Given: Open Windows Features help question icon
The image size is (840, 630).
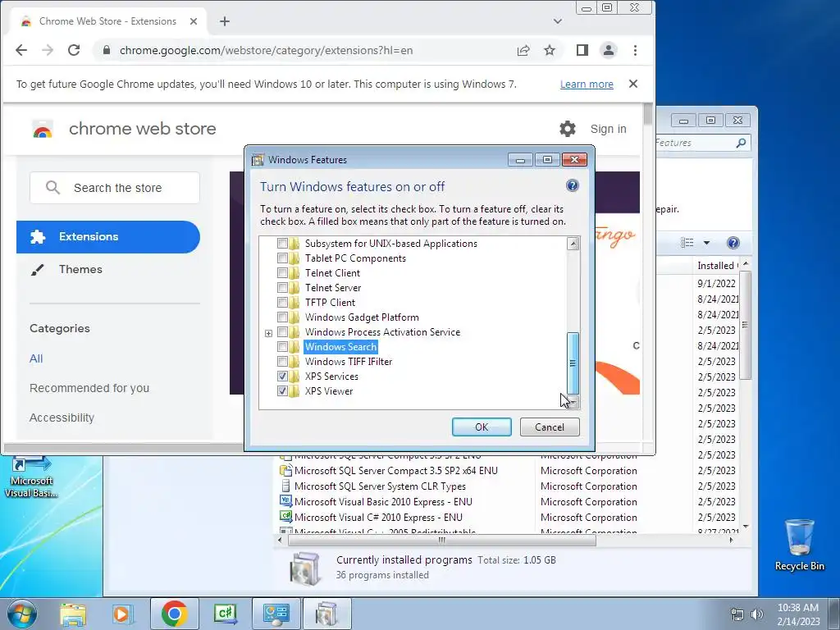Looking at the screenshot, I should pos(572,186).
